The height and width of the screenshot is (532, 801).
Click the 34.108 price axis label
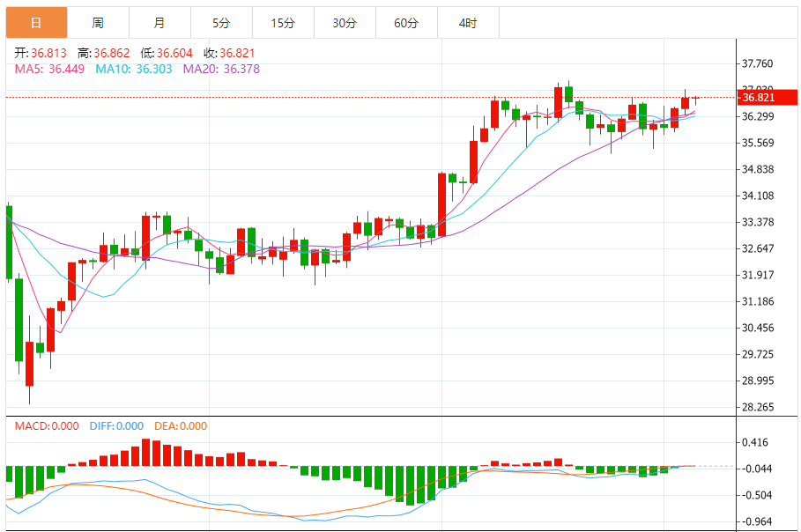(757, 196)
